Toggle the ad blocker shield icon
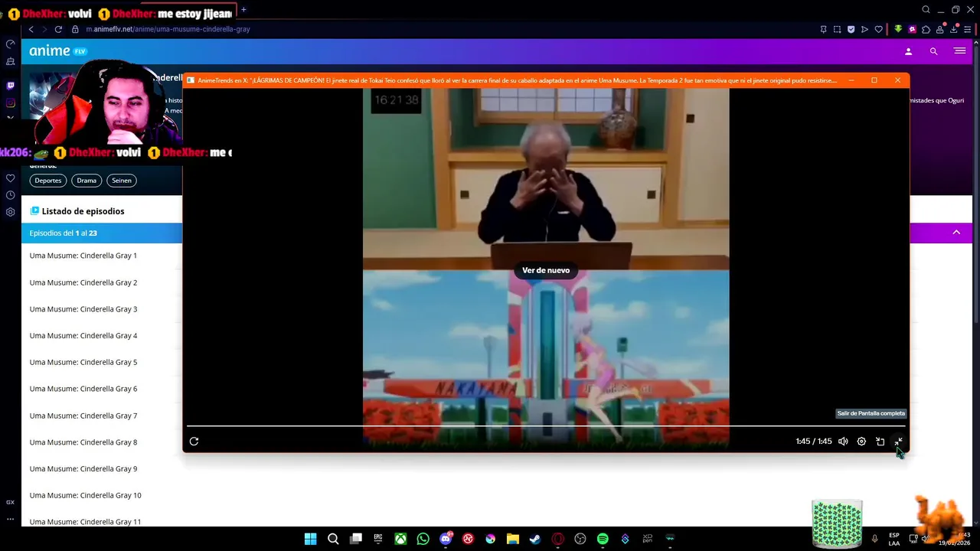 (x=851, y=29)
